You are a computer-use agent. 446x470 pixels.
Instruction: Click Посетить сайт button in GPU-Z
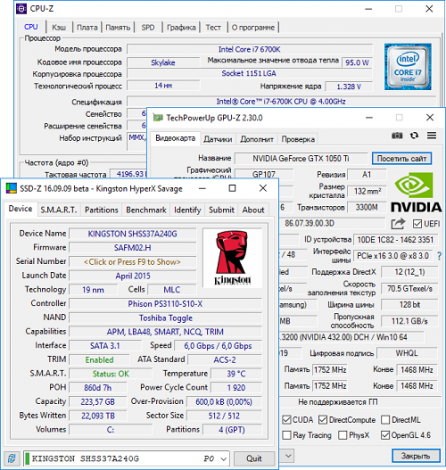click(402, 158)
